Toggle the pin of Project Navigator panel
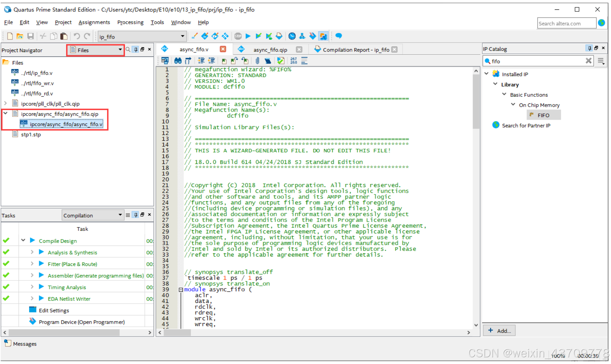The image size is (611, 364). (136, 50)
